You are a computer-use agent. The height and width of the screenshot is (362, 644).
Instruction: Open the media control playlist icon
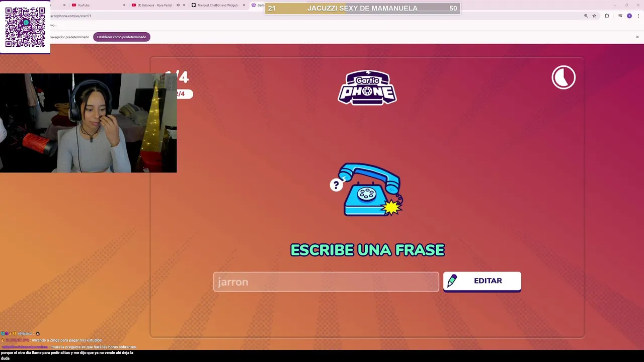(620, 16)
